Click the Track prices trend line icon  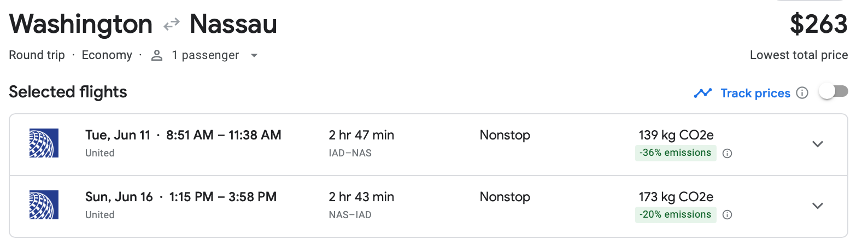[702, 93]
